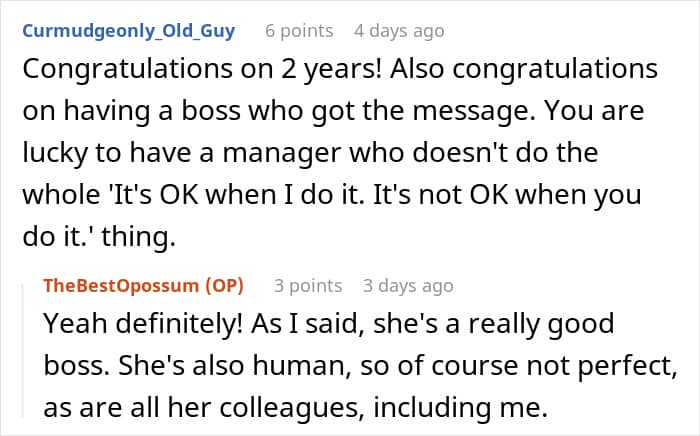The height and width of the screenshot is (436, 700).
Task: Collapse the reply using the vertical thread line
Action: coord(23,351)
